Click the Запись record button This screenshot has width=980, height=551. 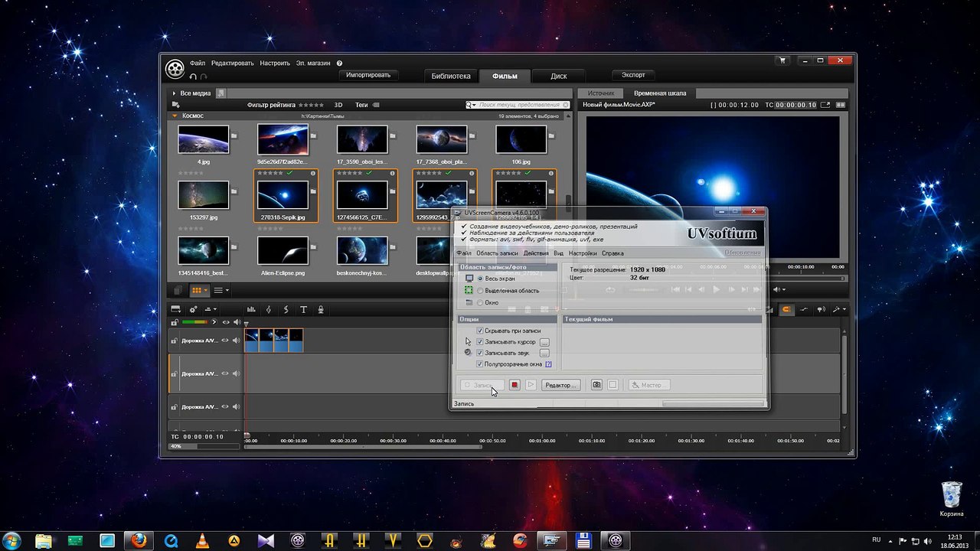coord(482,385)
